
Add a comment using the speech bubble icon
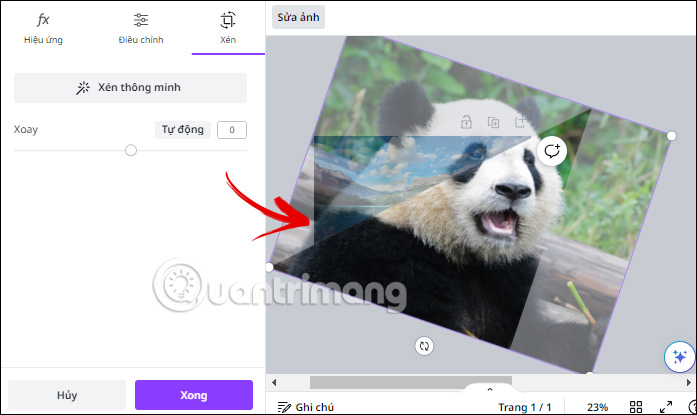click(552, 151)
